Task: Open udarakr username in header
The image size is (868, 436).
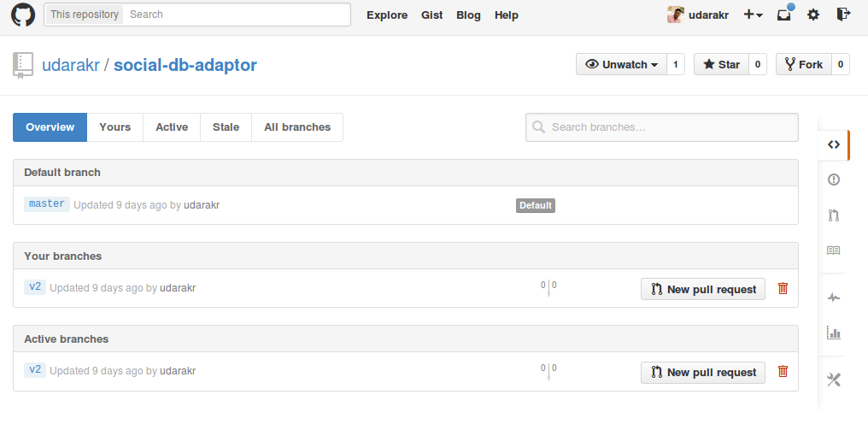Action: click(708, 15)
